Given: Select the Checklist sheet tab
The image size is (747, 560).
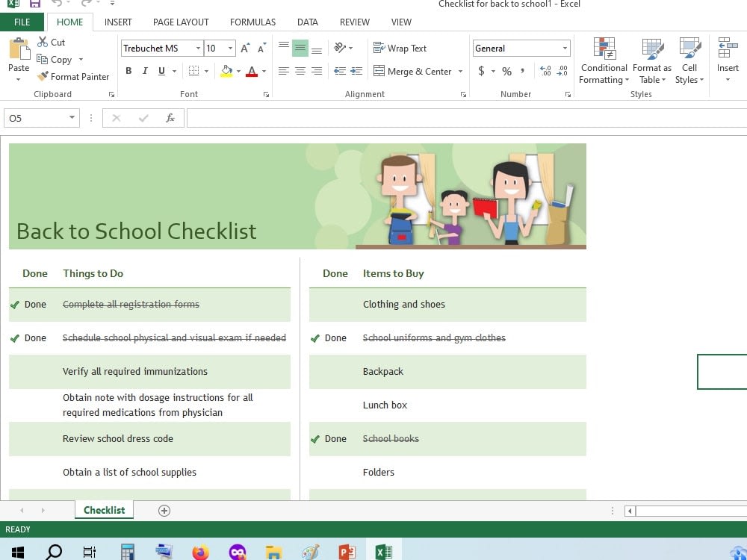Looking at the screenshot, I should point(105,510).
